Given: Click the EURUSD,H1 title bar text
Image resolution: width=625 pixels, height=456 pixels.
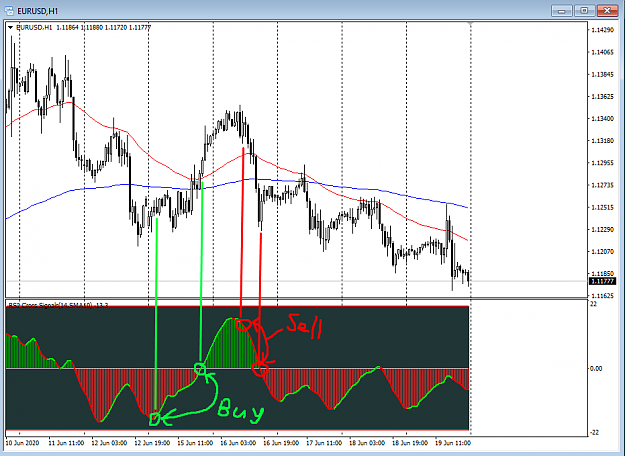Looking at the screenshot, I should point(37,11).
